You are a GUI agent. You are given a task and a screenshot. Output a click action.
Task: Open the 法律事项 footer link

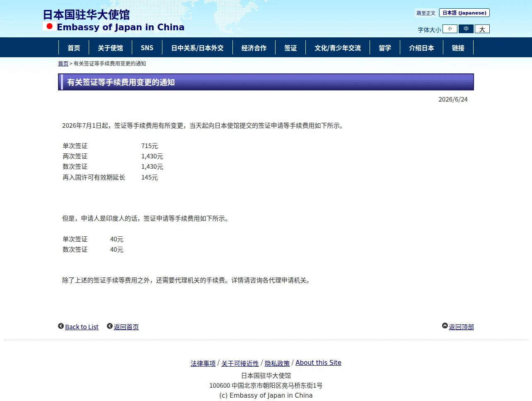pos(203,363)
